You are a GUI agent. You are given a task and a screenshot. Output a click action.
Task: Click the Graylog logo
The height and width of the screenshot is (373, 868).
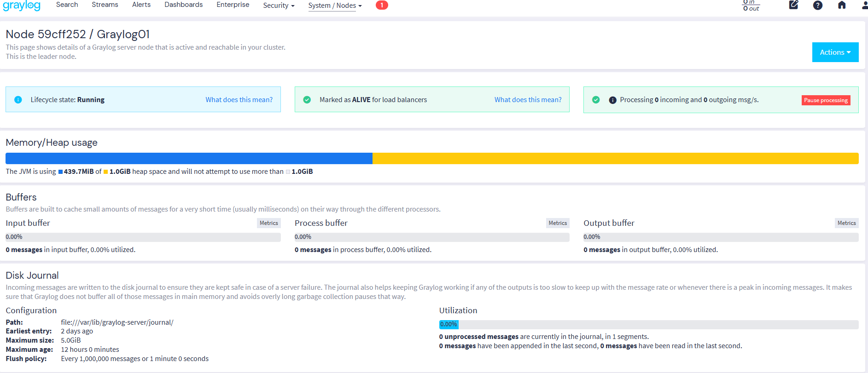[22, 6]
